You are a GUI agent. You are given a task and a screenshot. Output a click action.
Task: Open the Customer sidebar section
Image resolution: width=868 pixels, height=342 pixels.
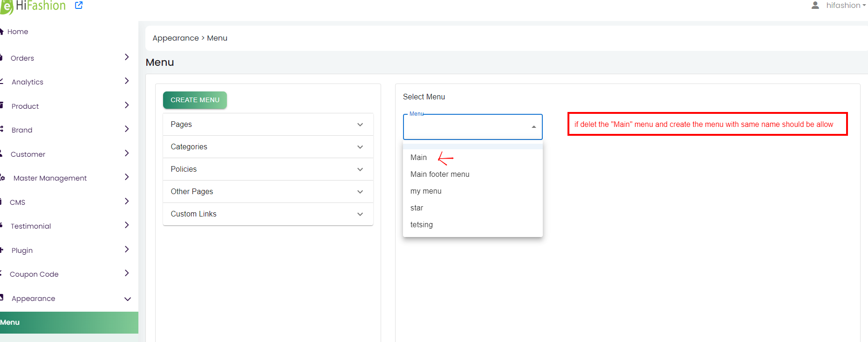coord(28,154)
